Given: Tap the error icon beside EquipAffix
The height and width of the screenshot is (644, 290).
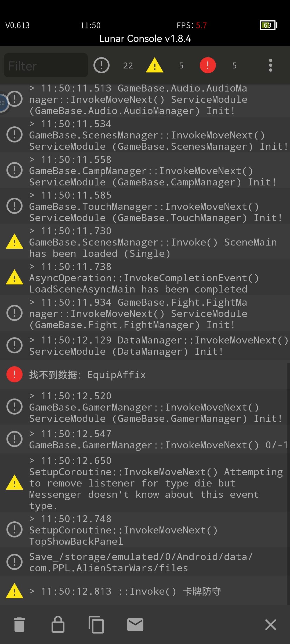Looking at the screenshot, I should [15, 374].
